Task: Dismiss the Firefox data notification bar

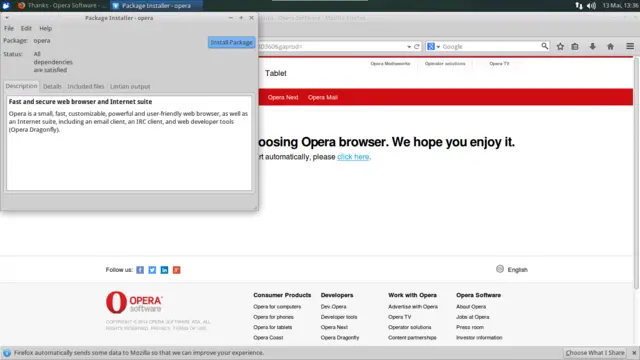Action: (x=634, y=353)
